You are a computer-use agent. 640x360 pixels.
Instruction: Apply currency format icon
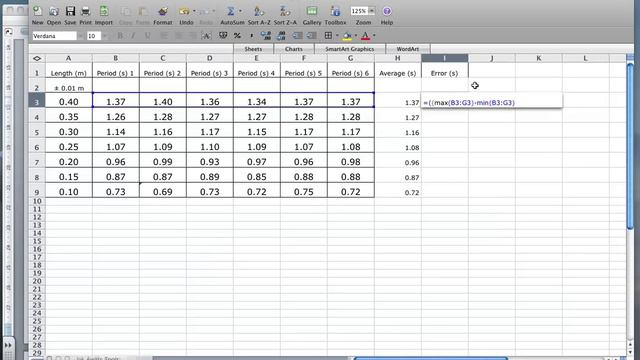[x=223, y=36]
